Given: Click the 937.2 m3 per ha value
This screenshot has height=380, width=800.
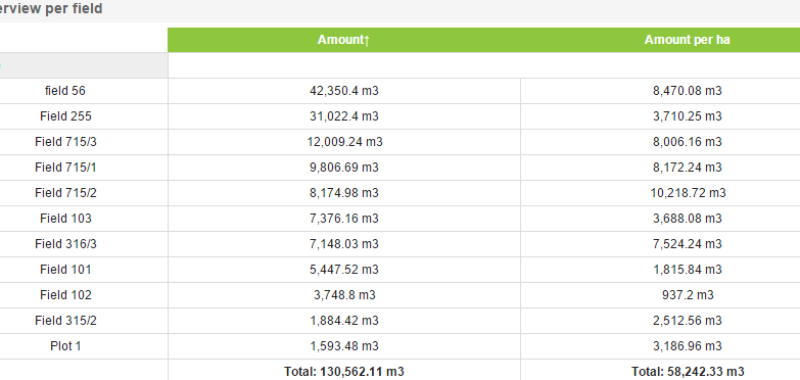Looking at the screenshot, I should [687, 295].
